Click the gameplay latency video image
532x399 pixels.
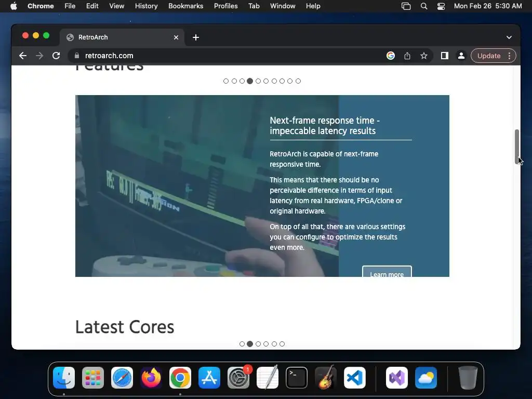click(x=207, y=186)
